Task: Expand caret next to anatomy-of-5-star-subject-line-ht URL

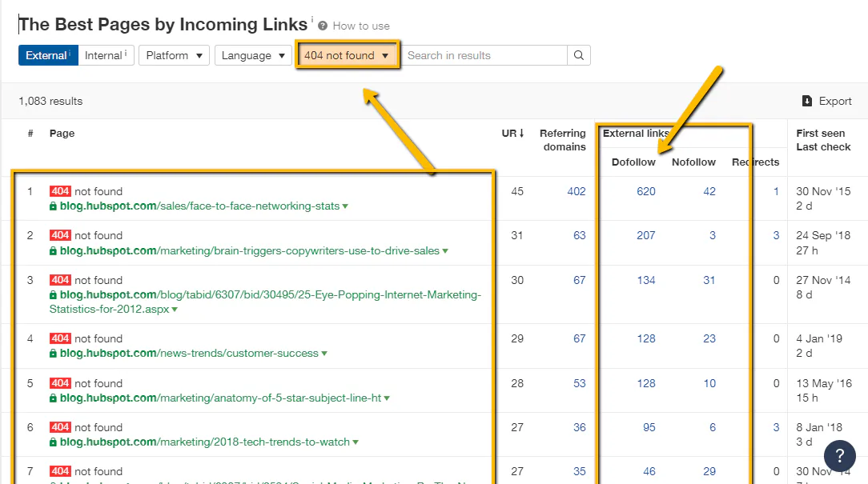Action: (x=387, y=398)
